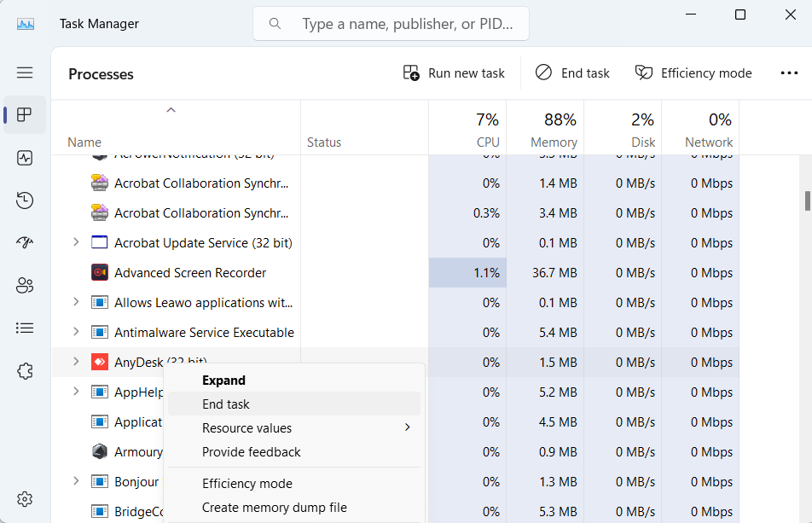Choose Create memory dump file
The image size is (812, 523).
(294, 508)
